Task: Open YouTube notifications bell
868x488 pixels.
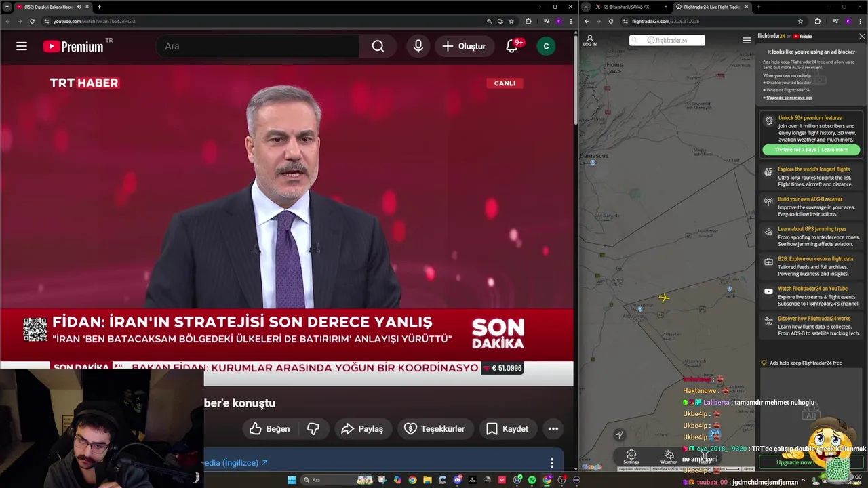Action: [x=512, y=46]
